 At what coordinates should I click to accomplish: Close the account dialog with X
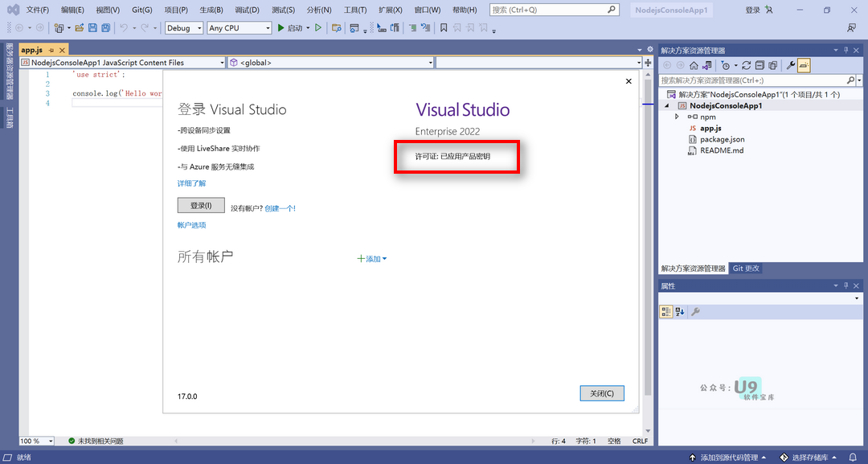pyautogui.click(x=628, y=81)
